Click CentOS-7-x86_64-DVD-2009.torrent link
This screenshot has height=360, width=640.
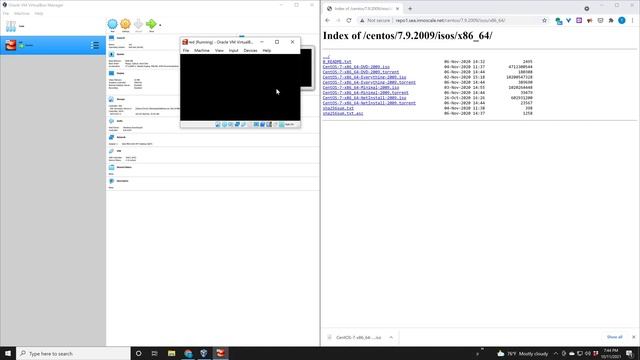[361, 72]
